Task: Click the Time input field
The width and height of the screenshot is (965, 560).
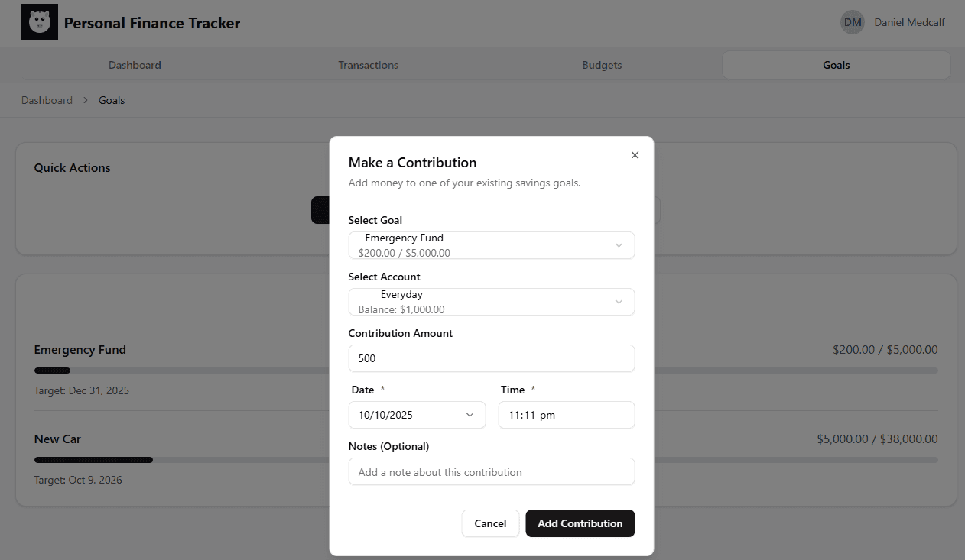Action: [566, 415]
